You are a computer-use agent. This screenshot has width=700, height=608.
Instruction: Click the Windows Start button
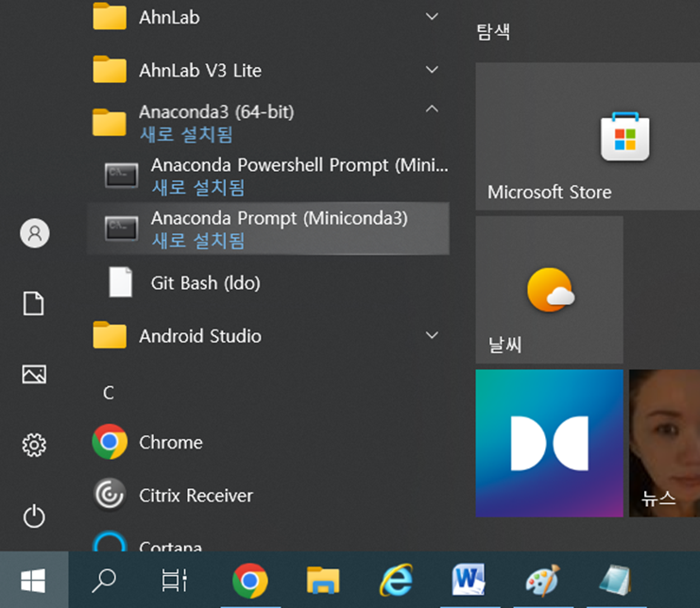pyautogui.click(x=34, y=580)
